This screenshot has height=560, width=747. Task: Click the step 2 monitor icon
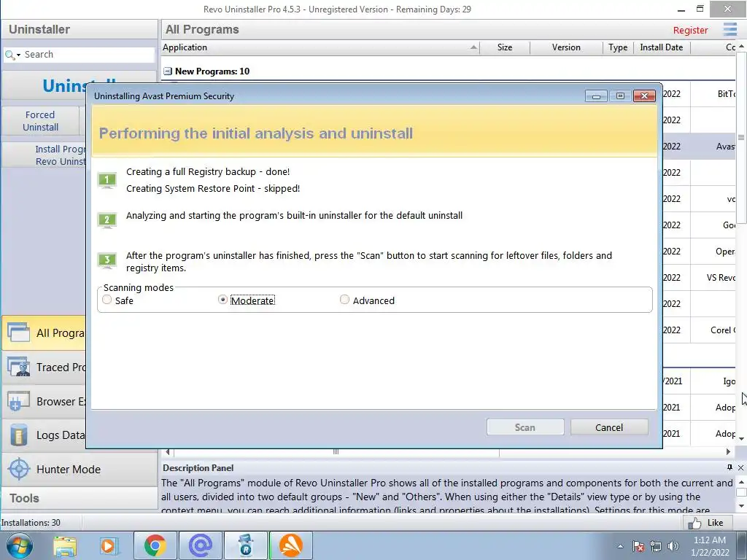pos(107,220)
